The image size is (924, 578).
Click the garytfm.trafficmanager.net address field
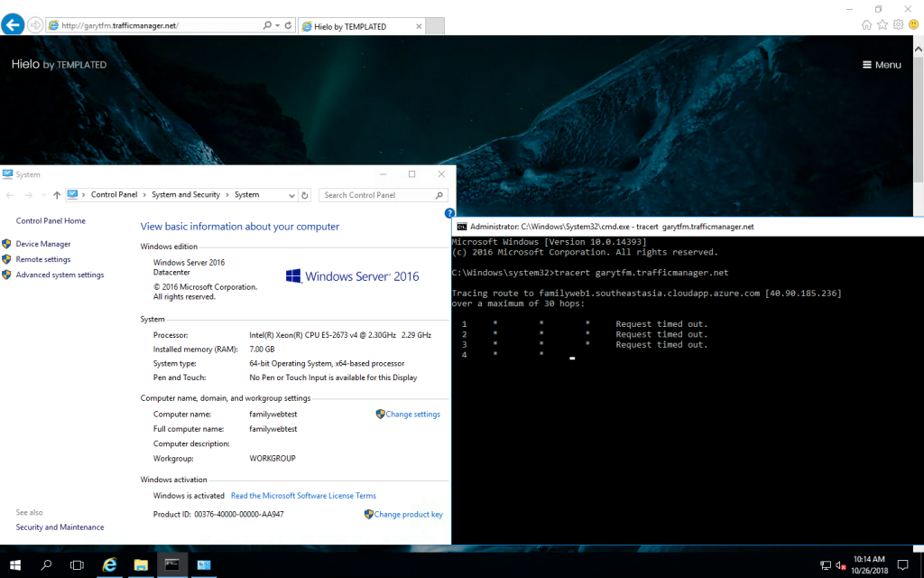pos(153,25)
